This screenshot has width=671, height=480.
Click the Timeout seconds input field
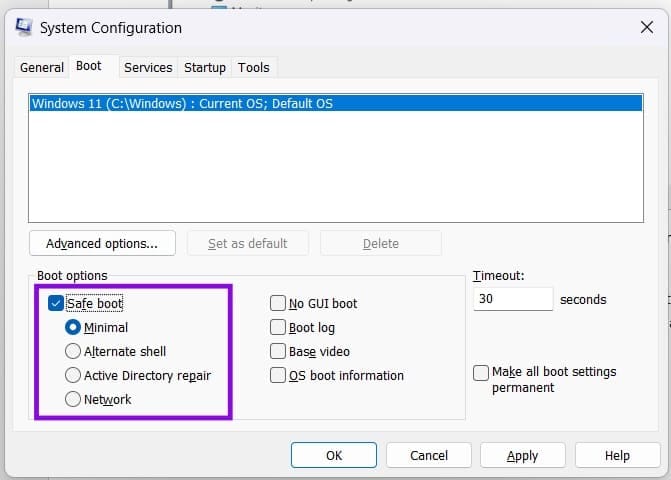(513, 299)
